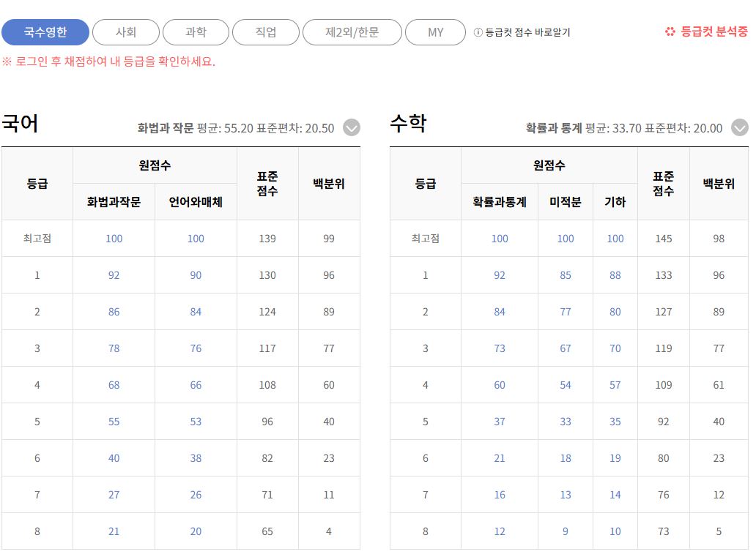Click 수학 grade 3 표준점수 119
Screen dimensions: 756x557
pos(664,348)
